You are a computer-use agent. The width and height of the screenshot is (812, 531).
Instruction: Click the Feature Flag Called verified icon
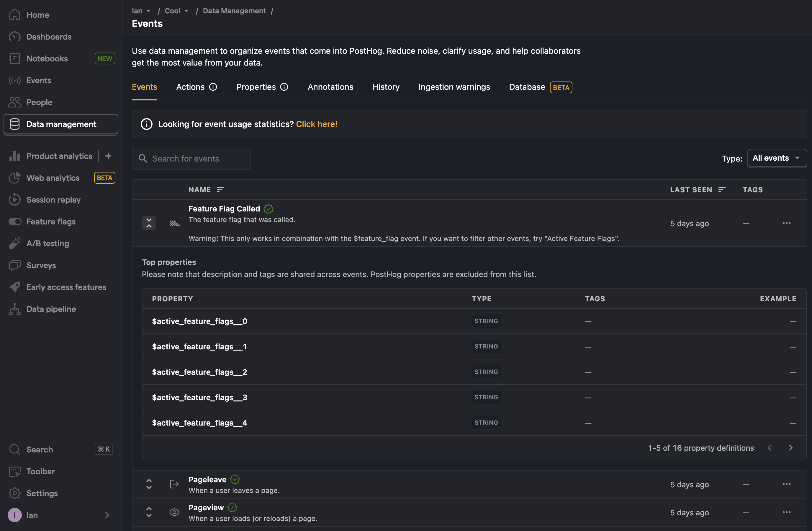267,209
